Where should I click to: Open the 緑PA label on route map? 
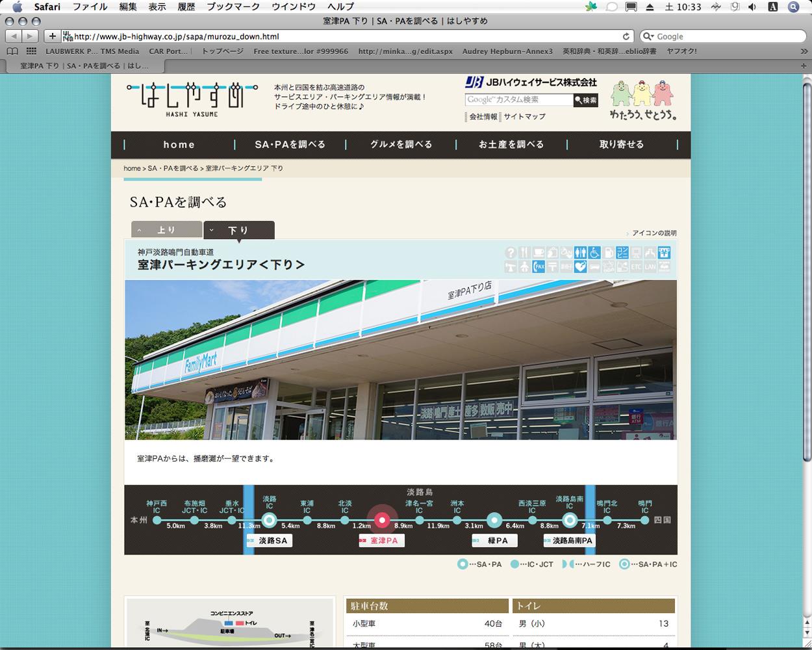pyautogui.click(x=494, y=541)
